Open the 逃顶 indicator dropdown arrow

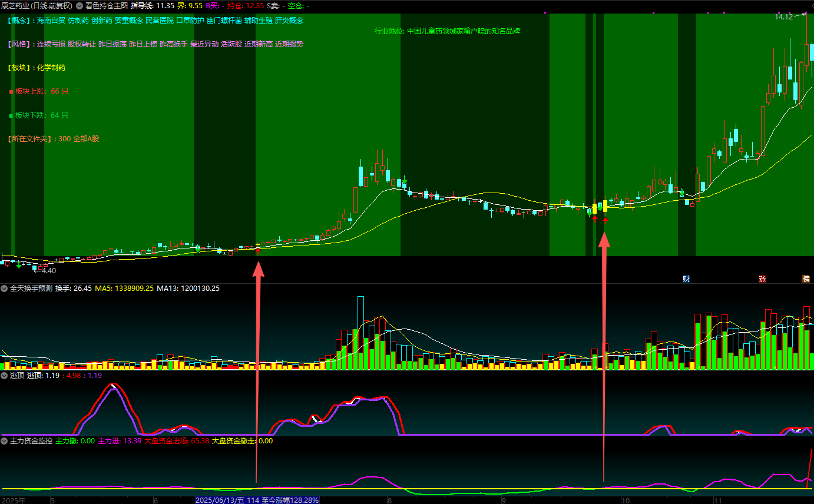tap(4, 375)
